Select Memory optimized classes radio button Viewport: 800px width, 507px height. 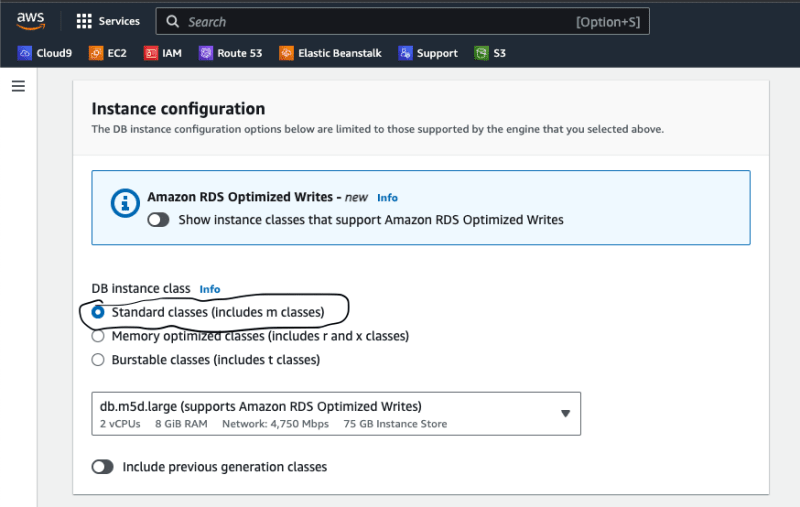coord(98,336)
